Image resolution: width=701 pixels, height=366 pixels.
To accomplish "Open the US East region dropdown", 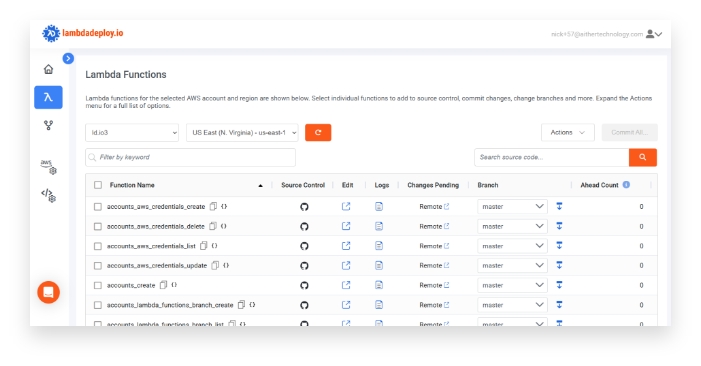I will (x=242, y=133).
